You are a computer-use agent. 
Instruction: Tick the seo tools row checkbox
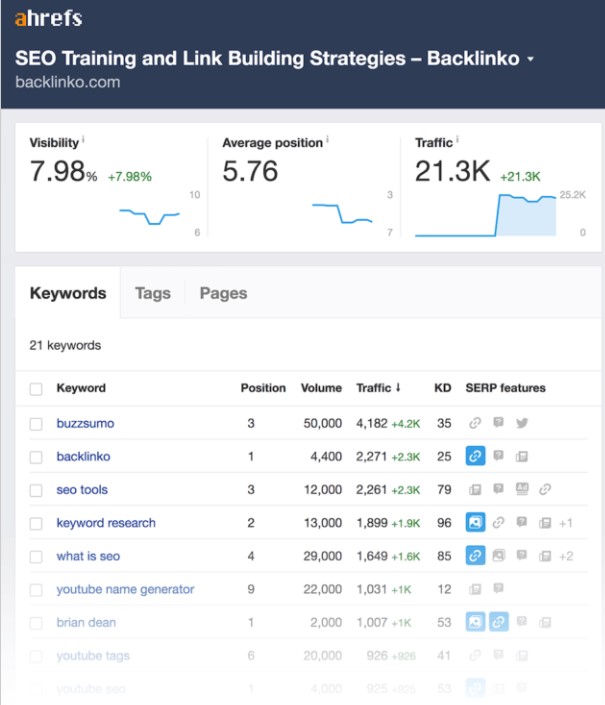(36, 490)
